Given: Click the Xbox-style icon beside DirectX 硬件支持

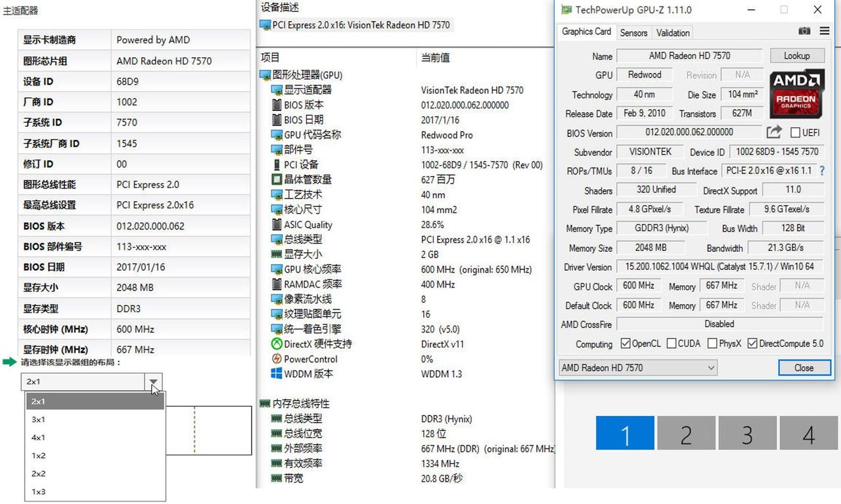Looking at the screenshot, I should [x=277, y=344].
